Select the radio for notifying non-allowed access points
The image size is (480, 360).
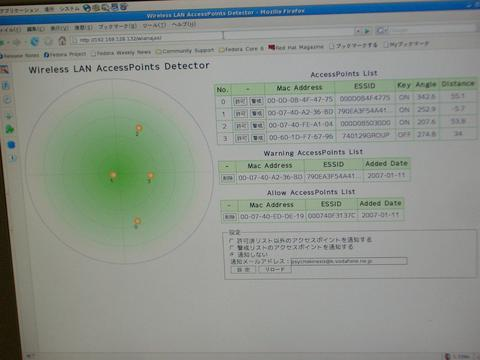coord(231,240)
